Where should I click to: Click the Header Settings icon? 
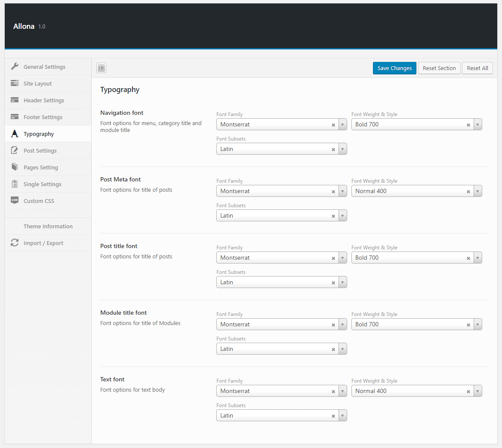15,100
